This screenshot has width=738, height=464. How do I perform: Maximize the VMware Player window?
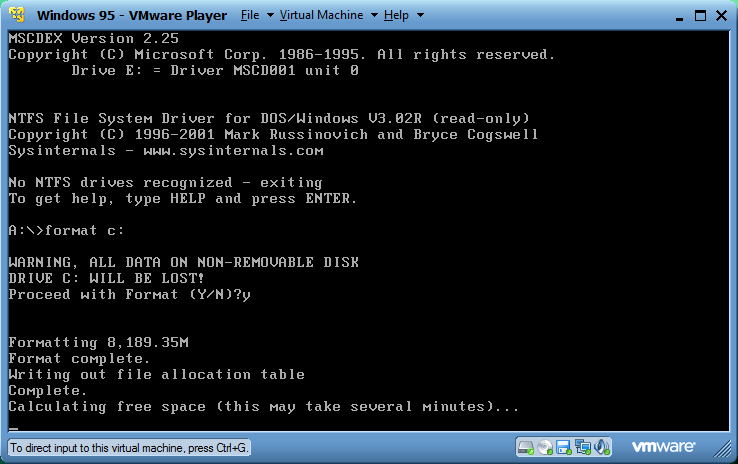pos(700,16)
